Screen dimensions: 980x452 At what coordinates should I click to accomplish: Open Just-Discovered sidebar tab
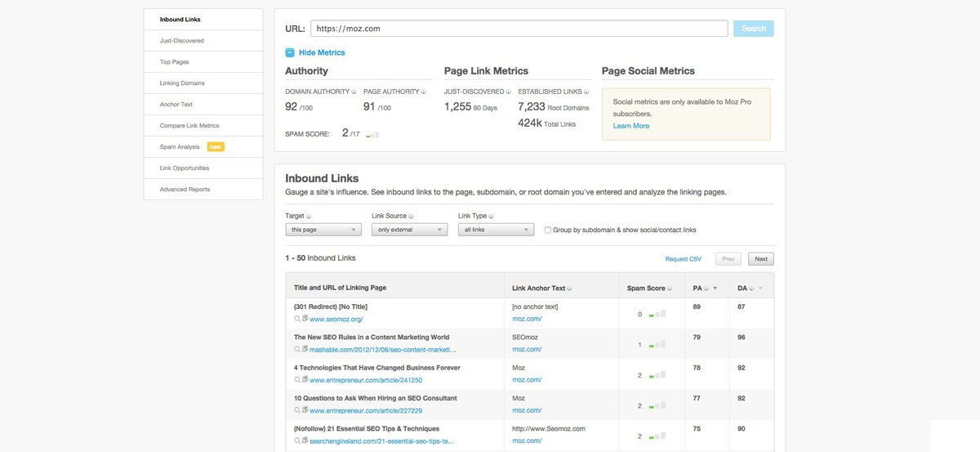(203, 41)
